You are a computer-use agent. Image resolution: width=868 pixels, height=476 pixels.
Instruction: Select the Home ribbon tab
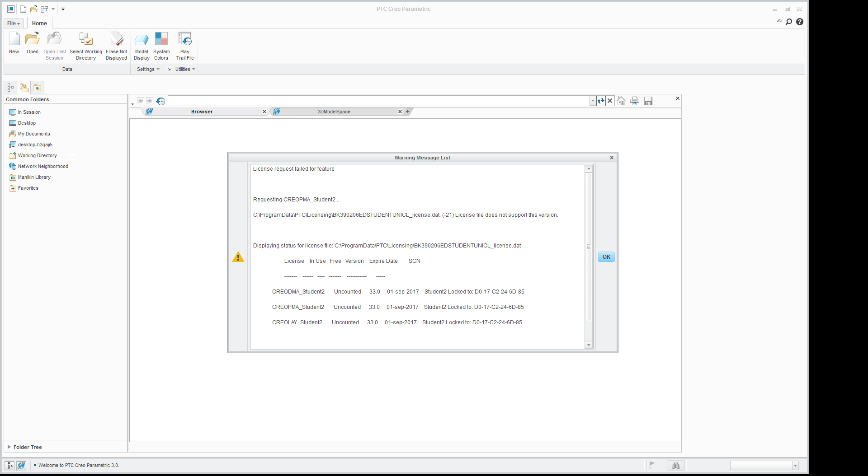coord(39,23)
